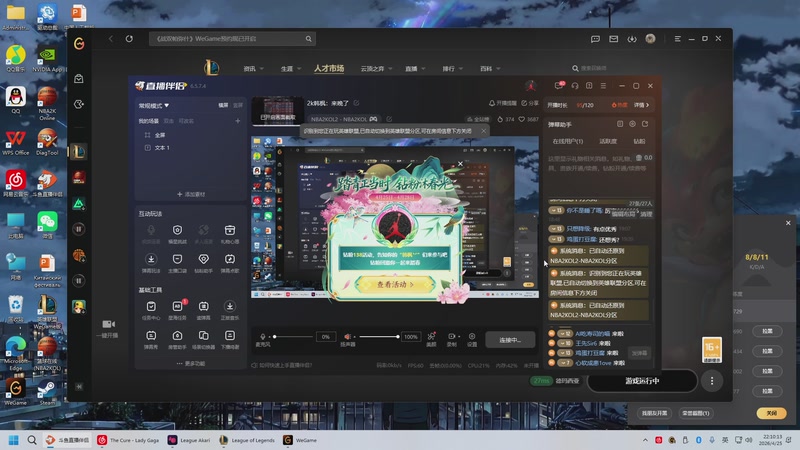Open 详情 heat details link
The width and height of the screenshot is (800, 450).
point(641,105)
